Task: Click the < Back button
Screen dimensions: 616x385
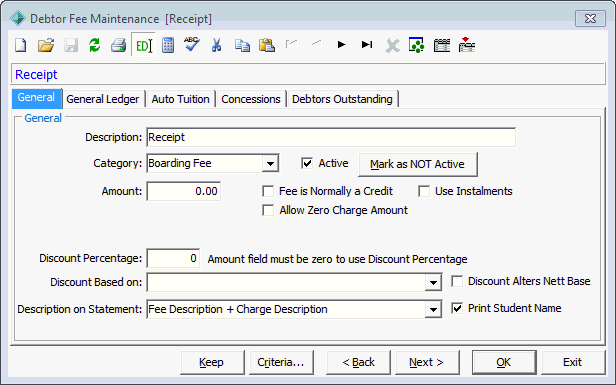Action: tap(358, 362)
